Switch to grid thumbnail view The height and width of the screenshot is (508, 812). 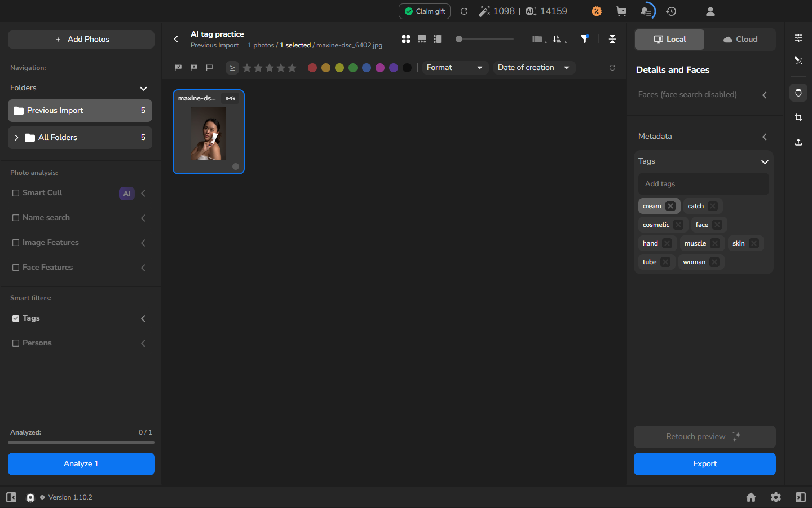pyautogui.click(x=406, y=39)
